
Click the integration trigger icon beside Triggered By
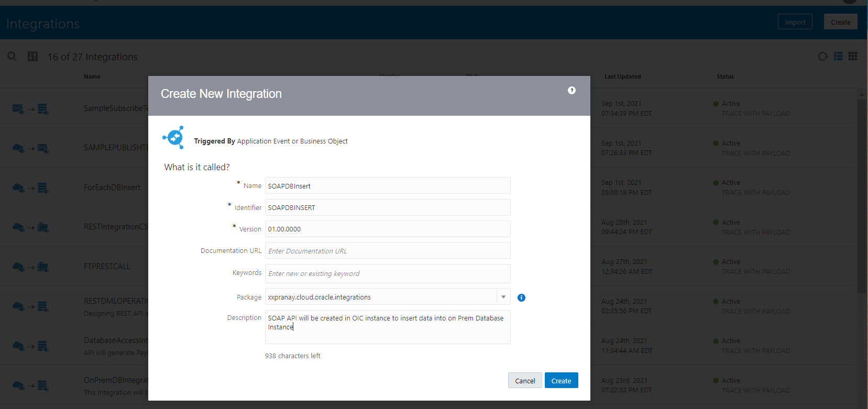173,137
